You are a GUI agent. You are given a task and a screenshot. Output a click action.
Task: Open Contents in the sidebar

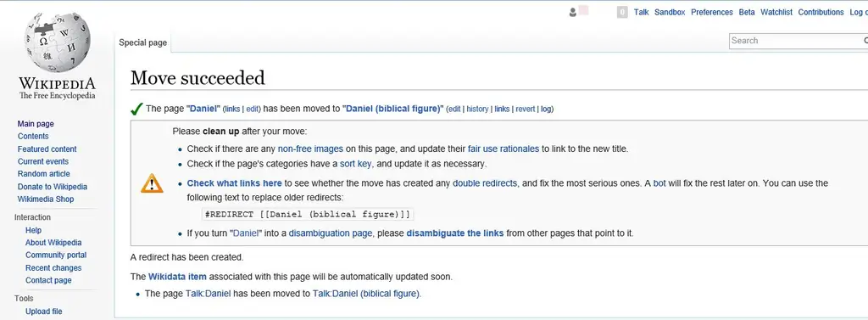point(33,136)
